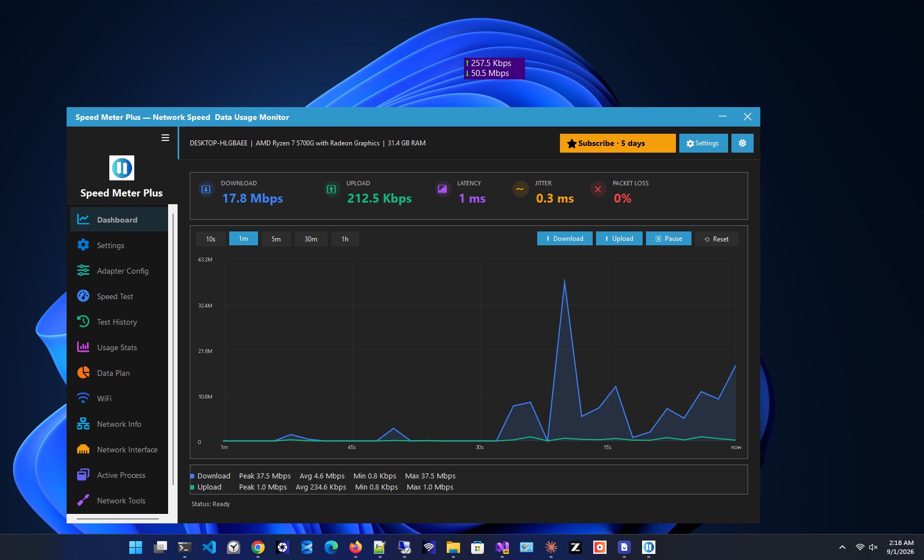
Task: Click the sidebar vertical scrollbar
Action: [x=173, y=350]
